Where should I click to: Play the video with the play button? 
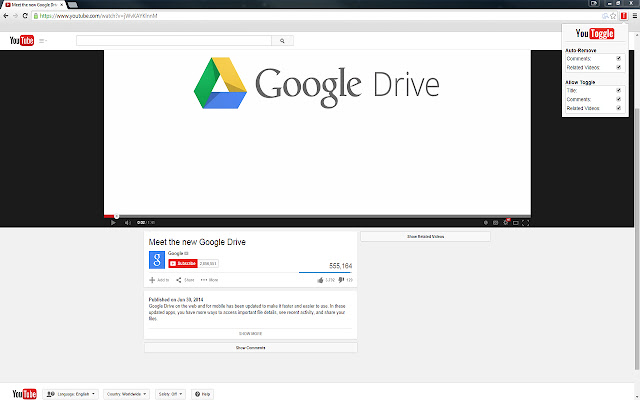(113, 222)
